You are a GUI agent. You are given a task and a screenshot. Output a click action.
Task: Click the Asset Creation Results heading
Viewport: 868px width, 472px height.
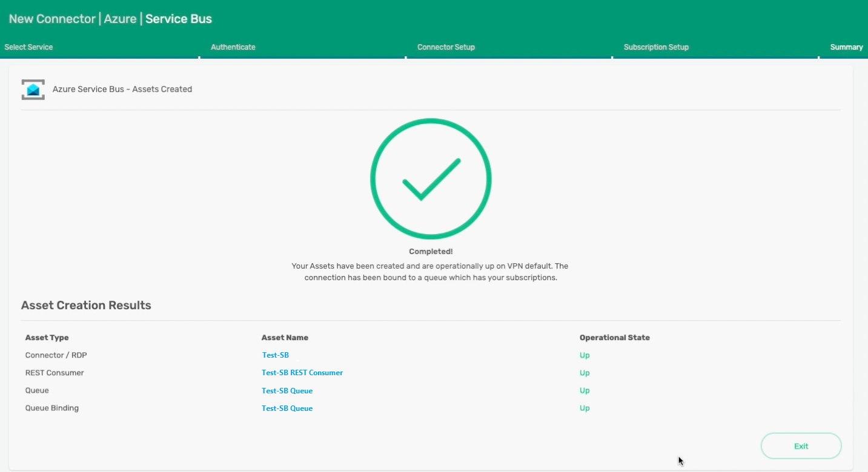(x=86, y=306)
